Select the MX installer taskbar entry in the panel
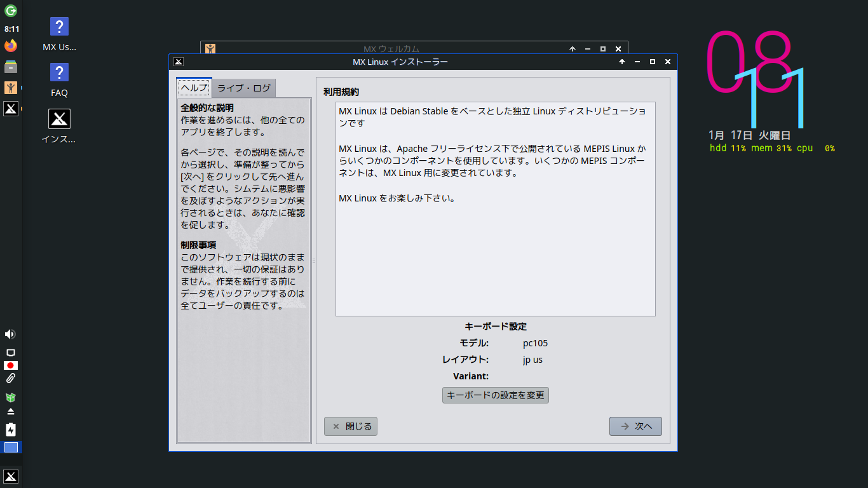The width and height of the screenshot is (868, 488). pos(11,109)
